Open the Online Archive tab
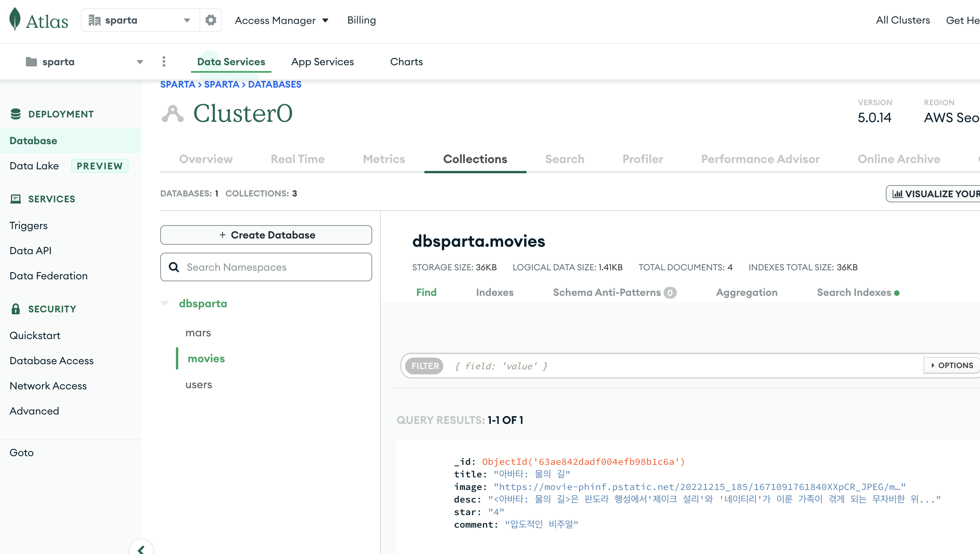The width and height of the screenshot is (980, 554). coord(899,159)
